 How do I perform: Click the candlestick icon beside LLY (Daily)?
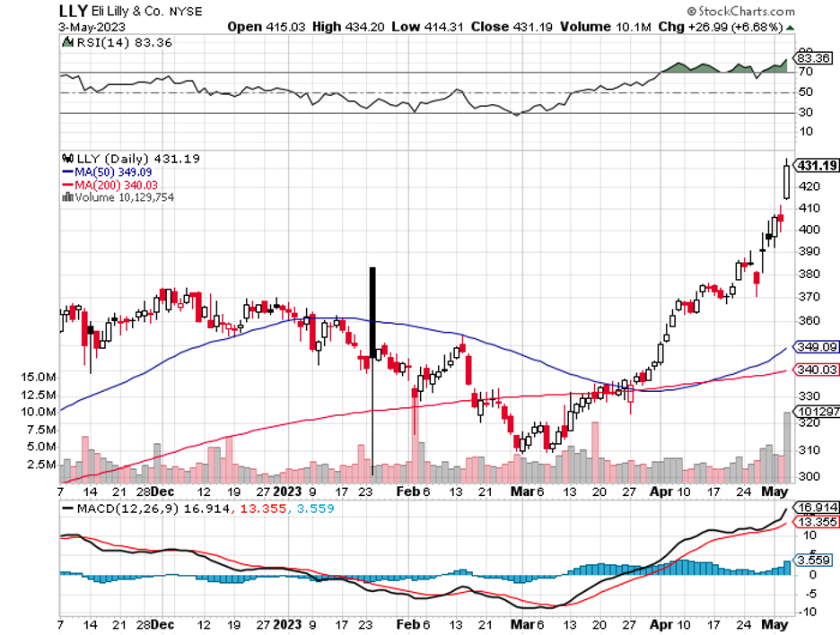pyautogui.click(x=68, y=159)
